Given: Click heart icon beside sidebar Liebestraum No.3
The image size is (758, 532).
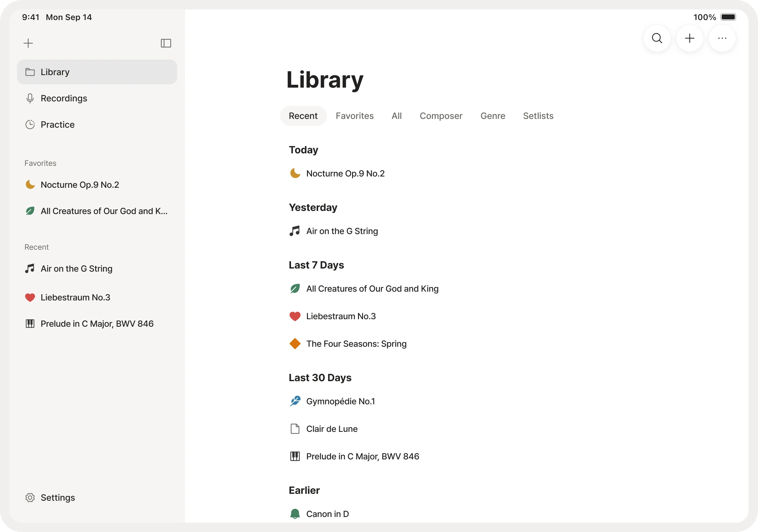Looking at the screenshot, I should click(30, 298).
